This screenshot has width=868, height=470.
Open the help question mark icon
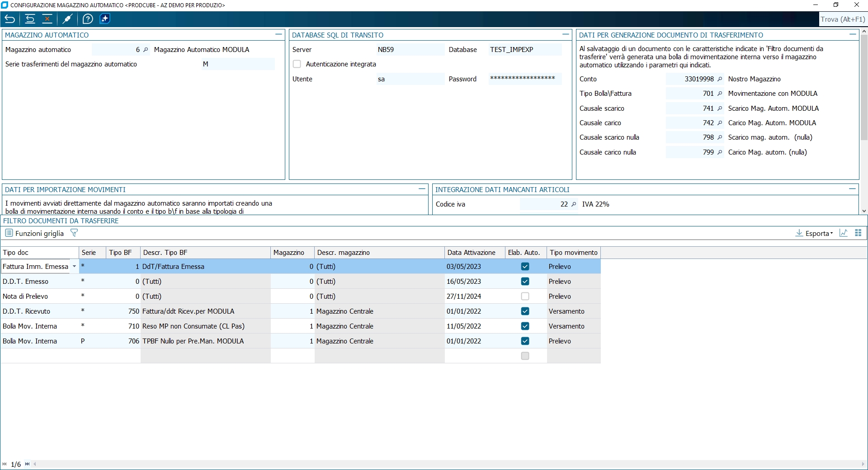(x=88, y=19)
